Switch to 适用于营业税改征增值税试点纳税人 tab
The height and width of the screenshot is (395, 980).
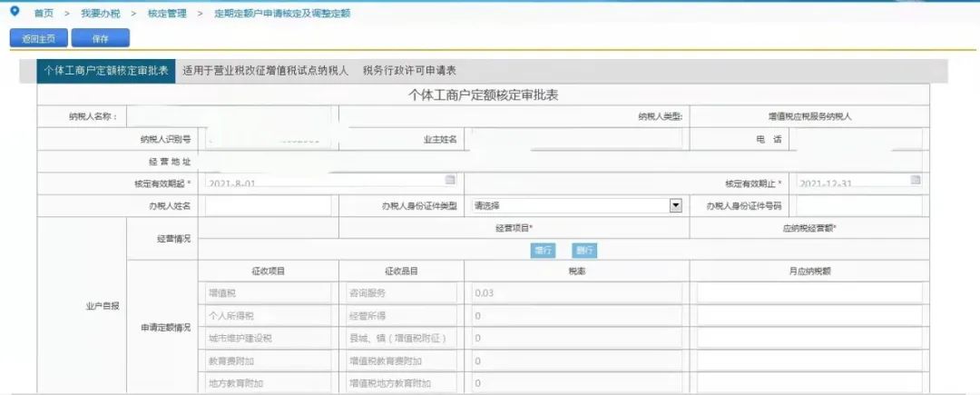point(265,71)
